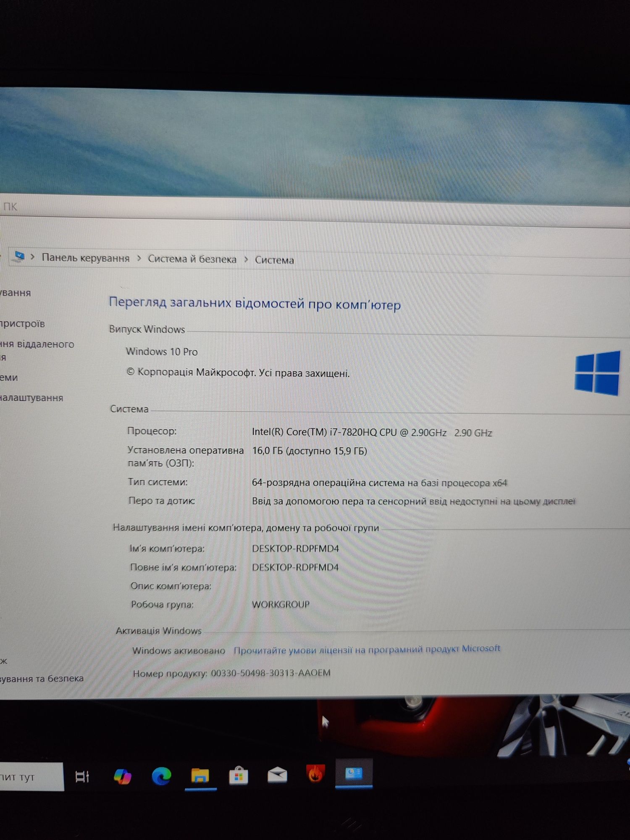Screen dimensions: 630x840
Task: Click the Windows logo in System window
Action: pyautogui.click(x=597, y=373)
